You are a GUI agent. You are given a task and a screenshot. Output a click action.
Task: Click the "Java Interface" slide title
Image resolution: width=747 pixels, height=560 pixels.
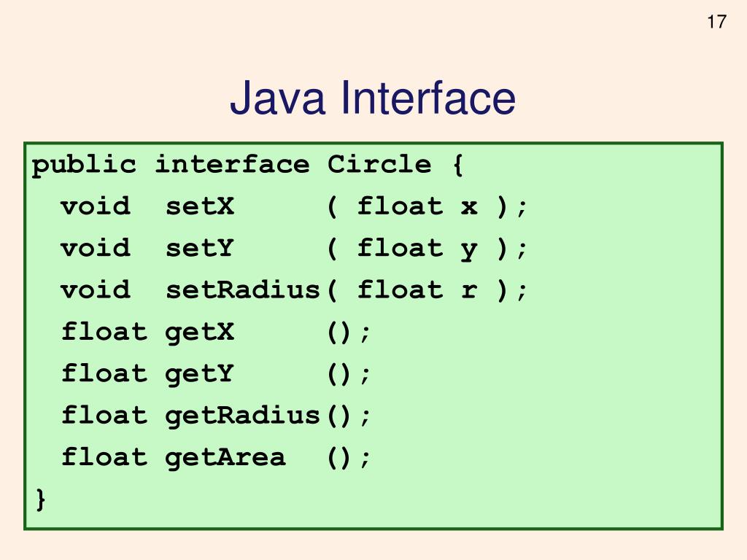pyautogui.click(x=373, y=99)
